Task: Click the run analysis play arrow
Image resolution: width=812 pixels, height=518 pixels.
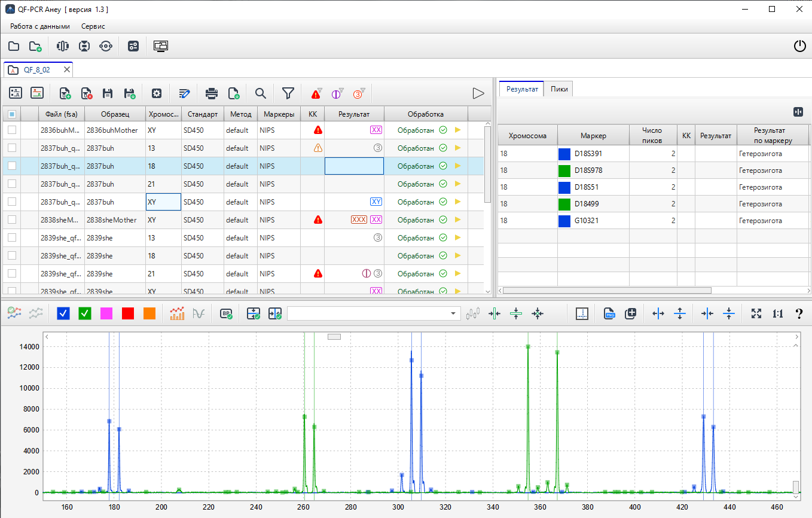Action: pyautogui.click(x=478, y=93)
